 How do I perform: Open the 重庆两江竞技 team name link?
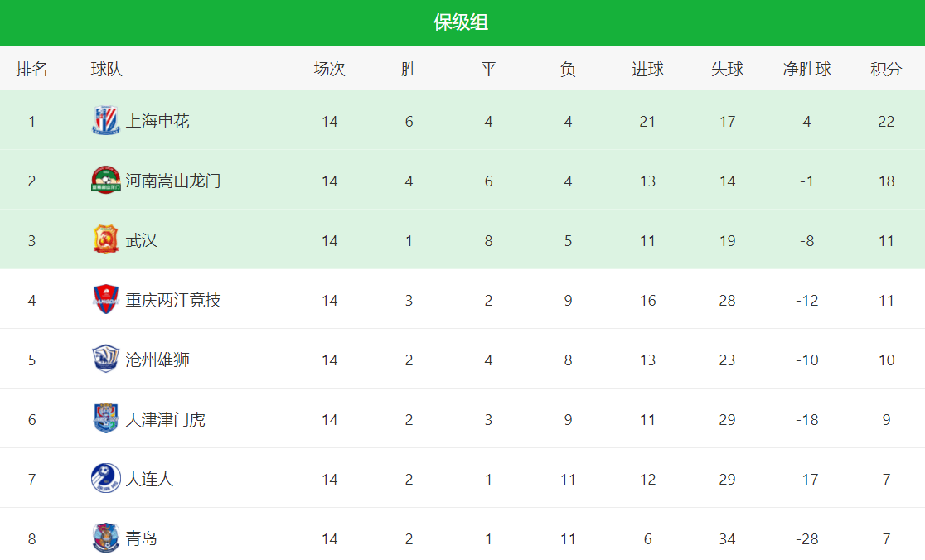coord(173,301)
